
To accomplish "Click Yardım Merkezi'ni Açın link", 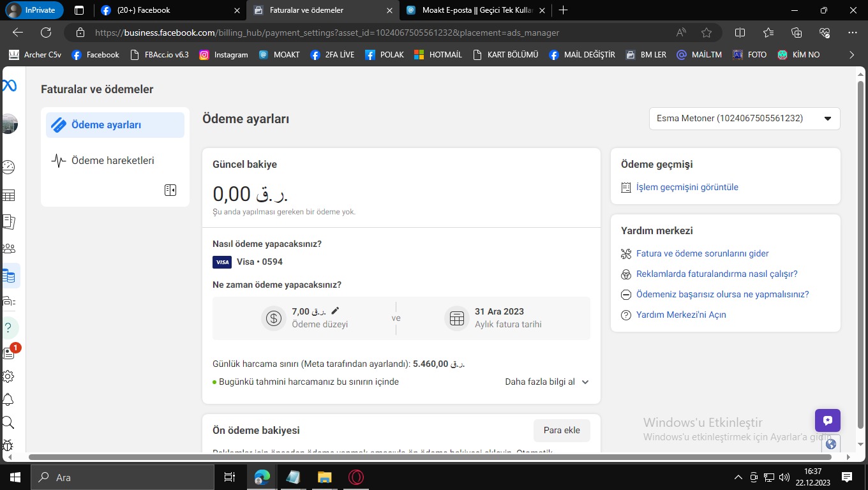I will click(681, 315).
